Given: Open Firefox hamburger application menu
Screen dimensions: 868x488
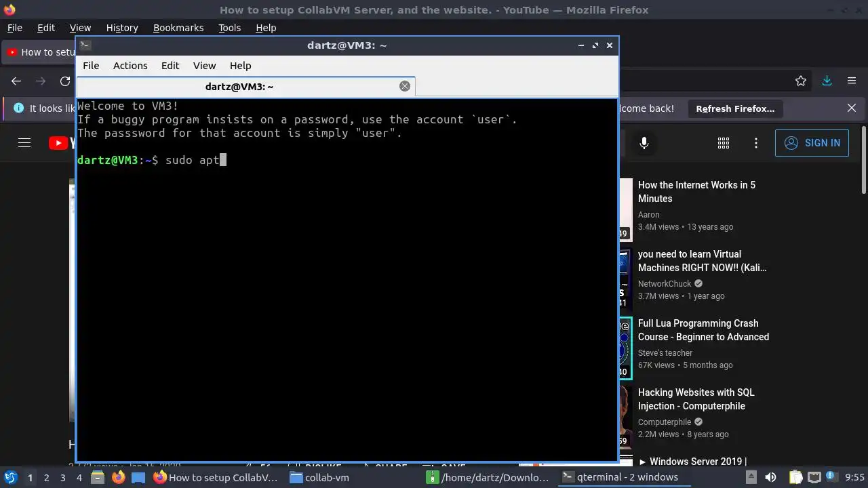Looking at the screenshot, I should 852,81.
